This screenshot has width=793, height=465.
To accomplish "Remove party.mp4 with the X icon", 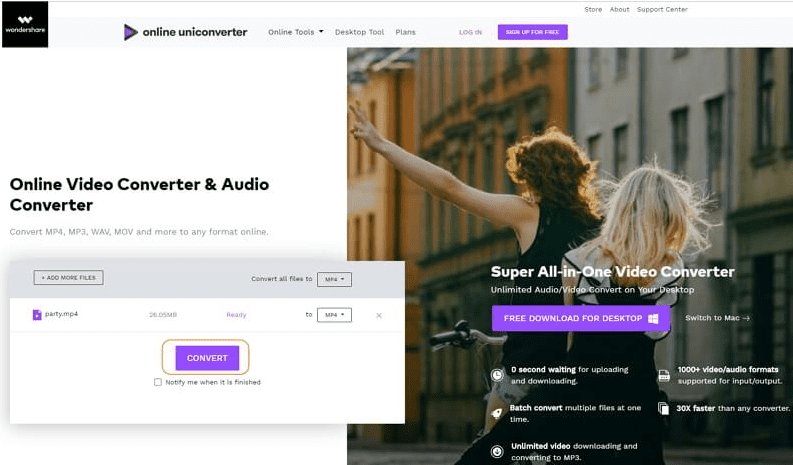I will 379,315.
